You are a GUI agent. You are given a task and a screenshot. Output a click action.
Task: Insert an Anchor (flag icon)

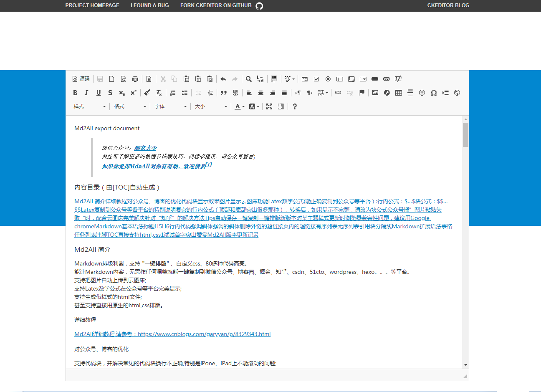362,93
